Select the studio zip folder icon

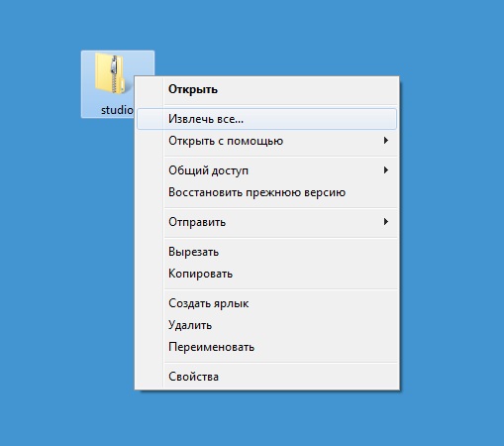pyautogui.click(x=110, y=73)
